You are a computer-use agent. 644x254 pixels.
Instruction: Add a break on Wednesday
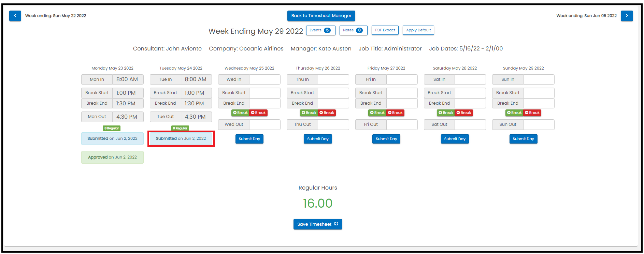(x=241, y=113)
